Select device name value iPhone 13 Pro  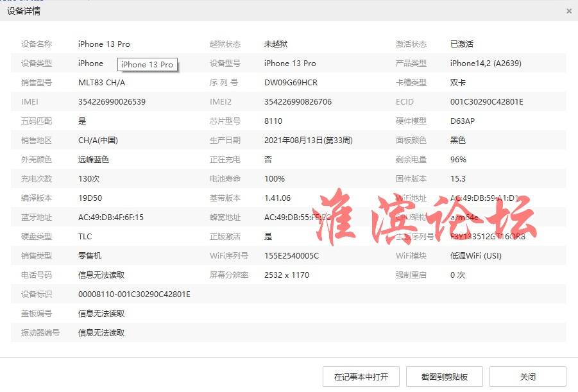pos(104,44)
